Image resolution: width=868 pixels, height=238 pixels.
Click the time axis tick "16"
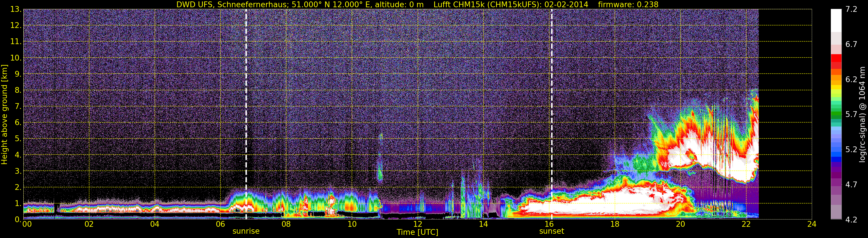[x=549, y=224]
